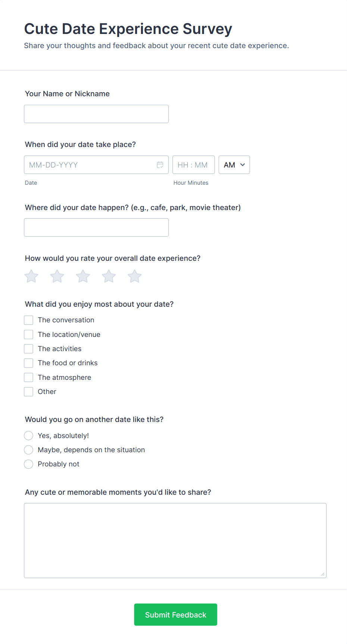Click the memorable moments text area
The width and height of the screenshot is (347, 644).
(175, 540)
